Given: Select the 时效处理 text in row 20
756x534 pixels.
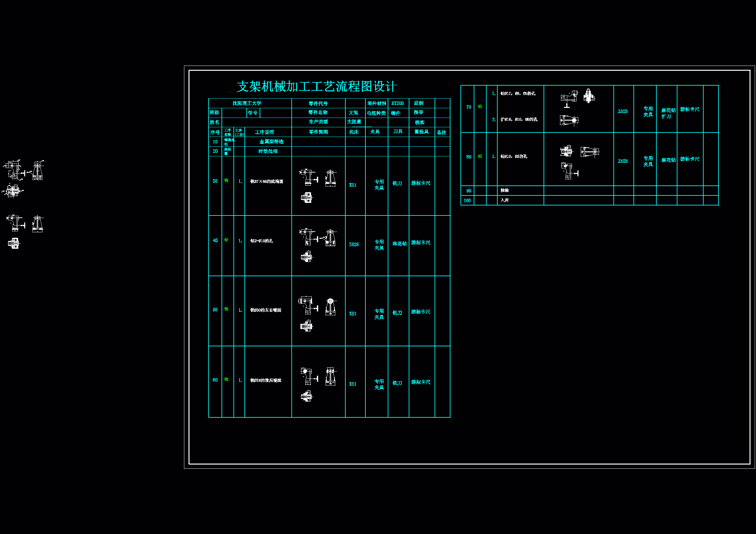Looking at the screenshot, I should [x=268, y=152].
